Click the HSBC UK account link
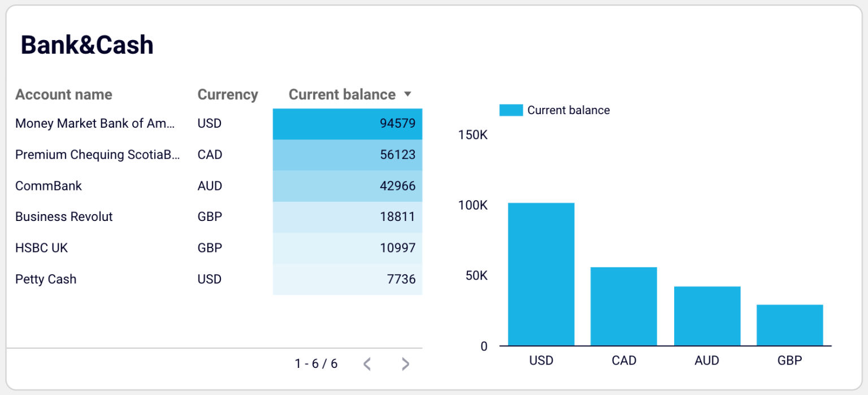868x395 pixels. (x=40, y=248)
